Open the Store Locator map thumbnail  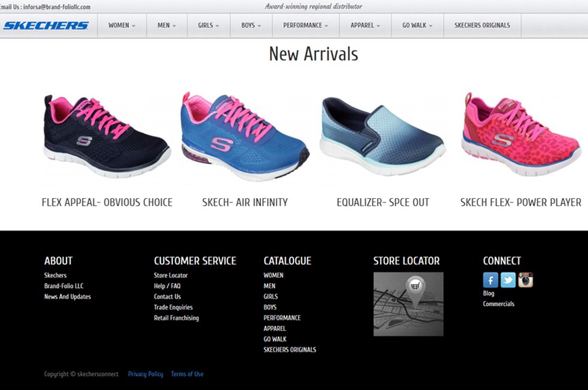[408, 304]
